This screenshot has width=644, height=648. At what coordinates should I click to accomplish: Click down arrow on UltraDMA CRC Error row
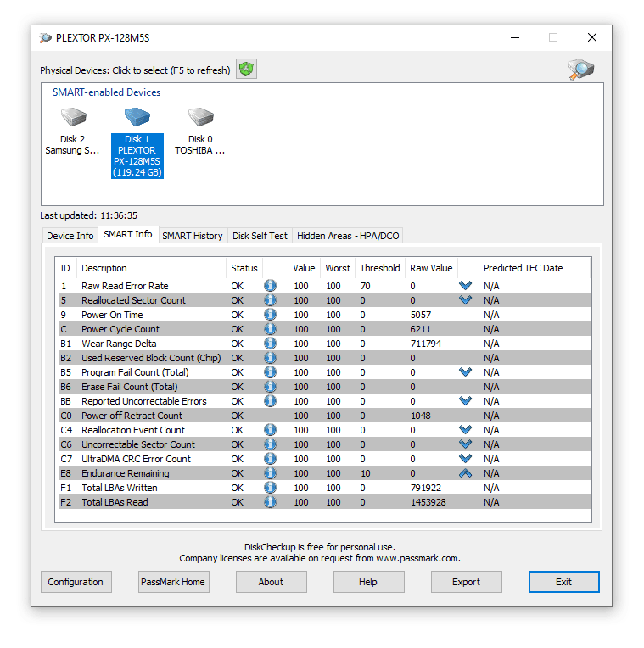pyautogui.click(x=466, y=459)
